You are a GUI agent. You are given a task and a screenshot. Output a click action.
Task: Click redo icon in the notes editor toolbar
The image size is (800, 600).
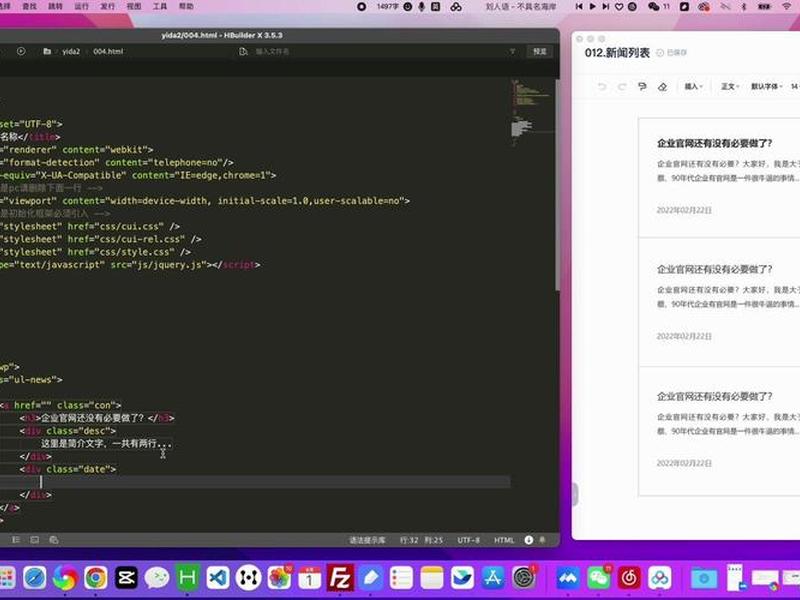622,86
